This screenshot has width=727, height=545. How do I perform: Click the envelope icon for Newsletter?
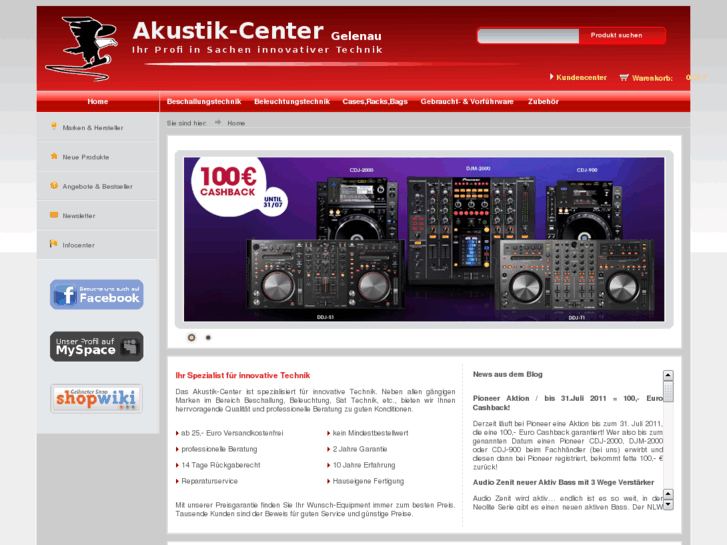[x=54, y=215]
